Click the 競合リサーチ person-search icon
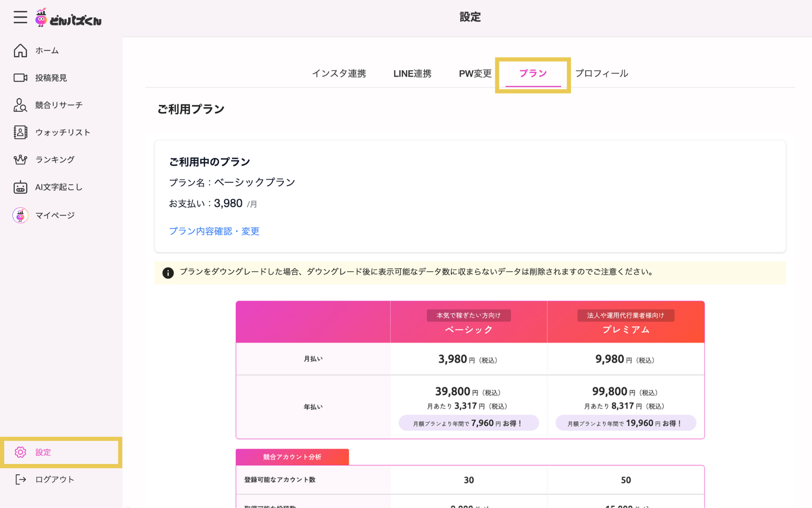The width and height of the screenshot is (812, 508). (20, 105)
